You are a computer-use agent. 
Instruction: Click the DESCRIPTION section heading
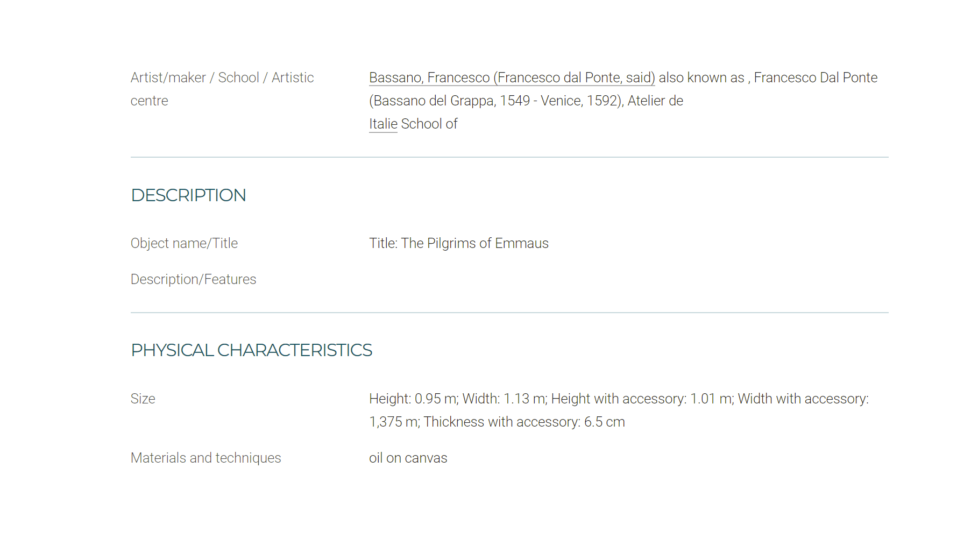click(x=188, y=195)
